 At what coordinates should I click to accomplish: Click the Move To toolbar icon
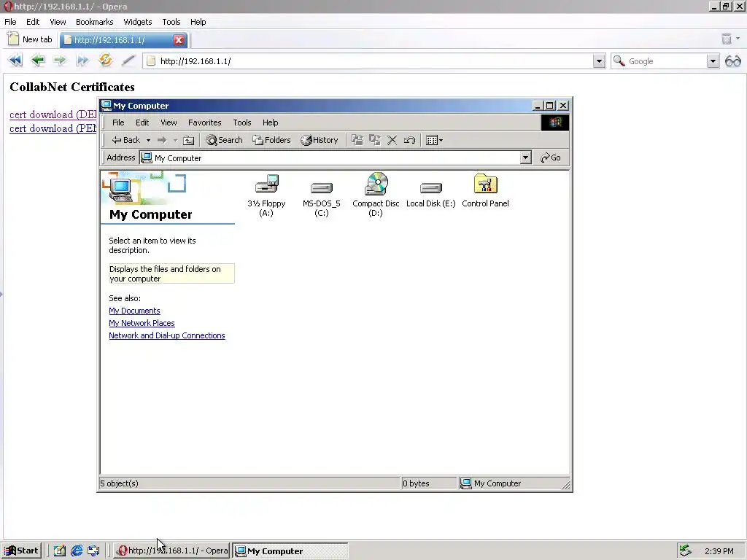coord(357,140)
